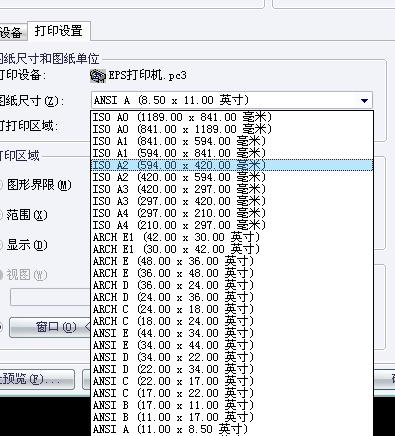The image size is (395, 436).
Task: Choose ANSI A 11.00 x 8.50 英寸
Action: [232, 429]
